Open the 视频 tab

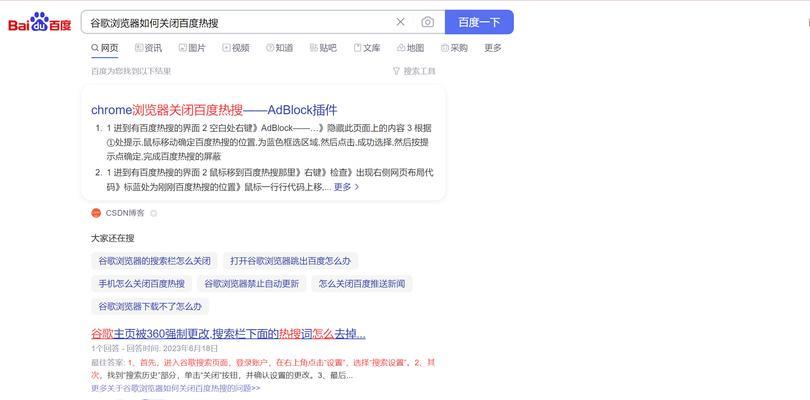pos(236,48)
